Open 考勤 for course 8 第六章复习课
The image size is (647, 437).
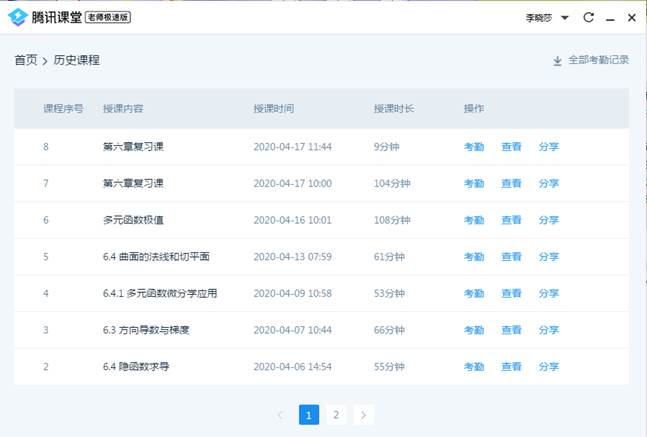tap(473, 147)
